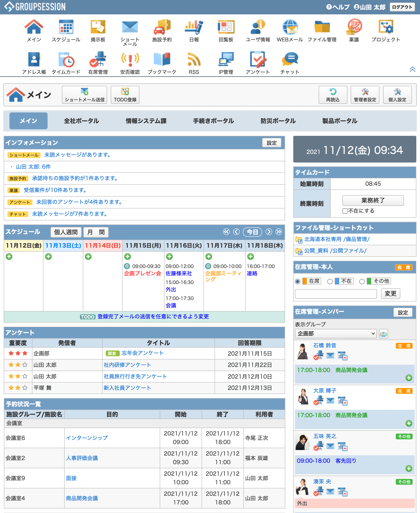Open the 稟議 approval stamp icon
The height and width of the screenshot is (513, 420).
tap(354, 27)
